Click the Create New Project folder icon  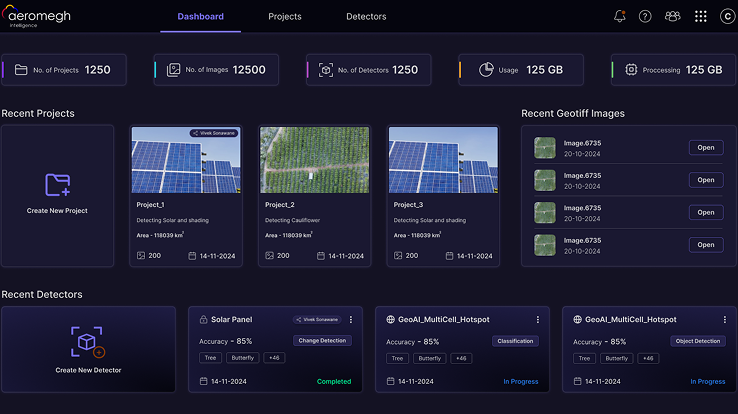(57, 184)
